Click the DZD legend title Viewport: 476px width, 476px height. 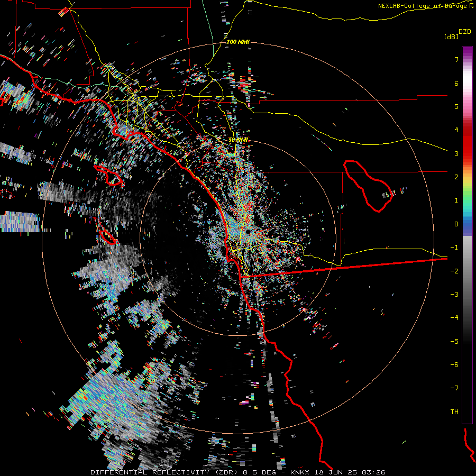click(465, 32)
